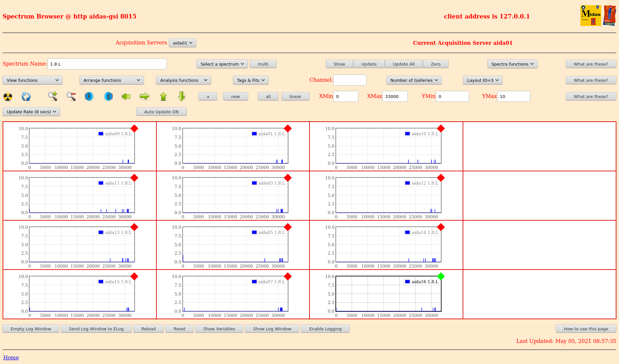Select the green diamond marker on aida16
Screen dimensions: 619x364
click(441, 276)
